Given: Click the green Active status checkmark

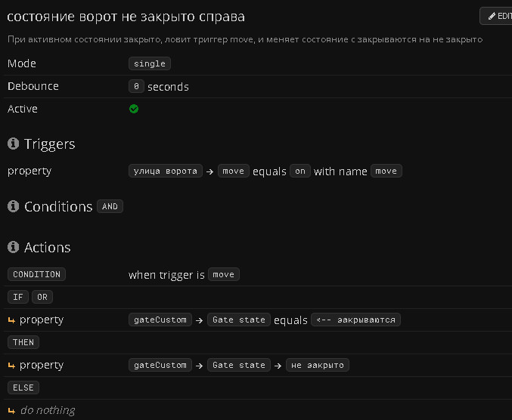Looking at the screenshot, I should [134, 109].
